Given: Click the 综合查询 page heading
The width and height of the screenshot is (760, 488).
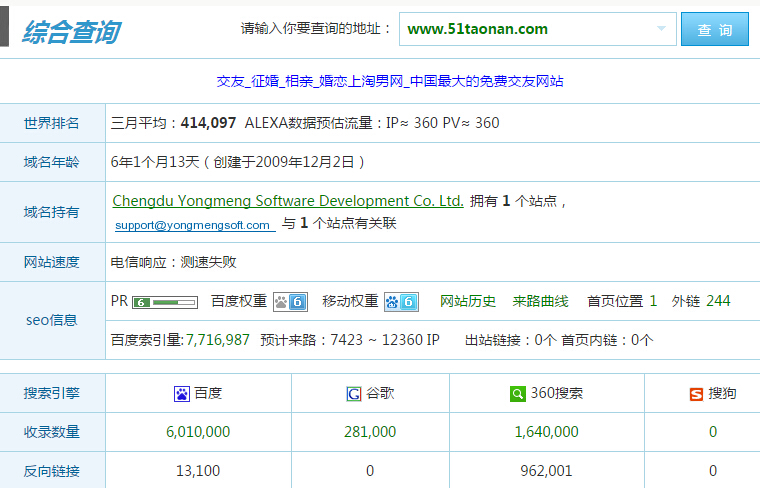Looking at the screenshot, I should [71, 32].
